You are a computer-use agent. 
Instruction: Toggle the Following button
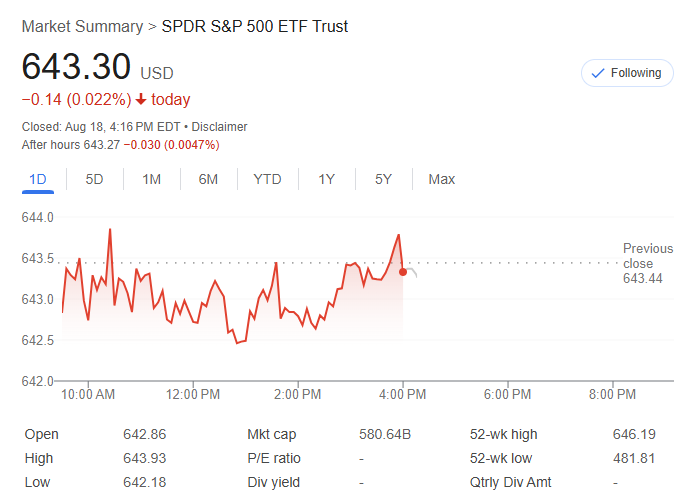point(627,73)
